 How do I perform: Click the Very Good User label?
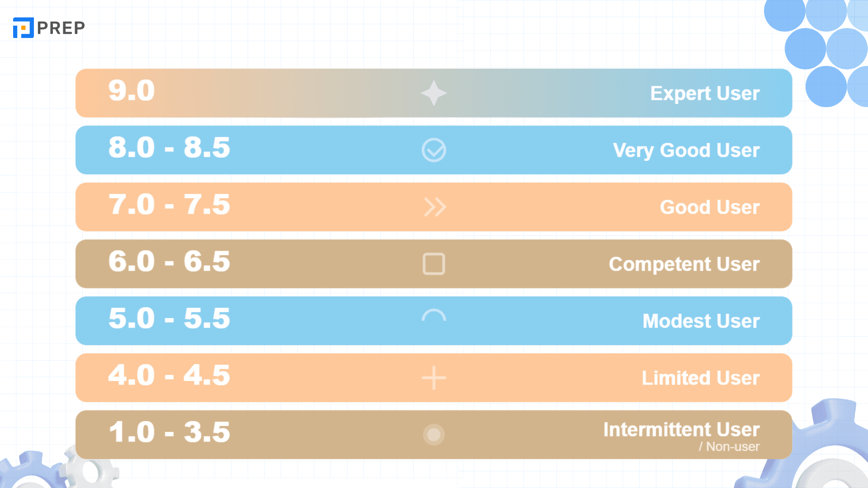click(x=686, y=150)
